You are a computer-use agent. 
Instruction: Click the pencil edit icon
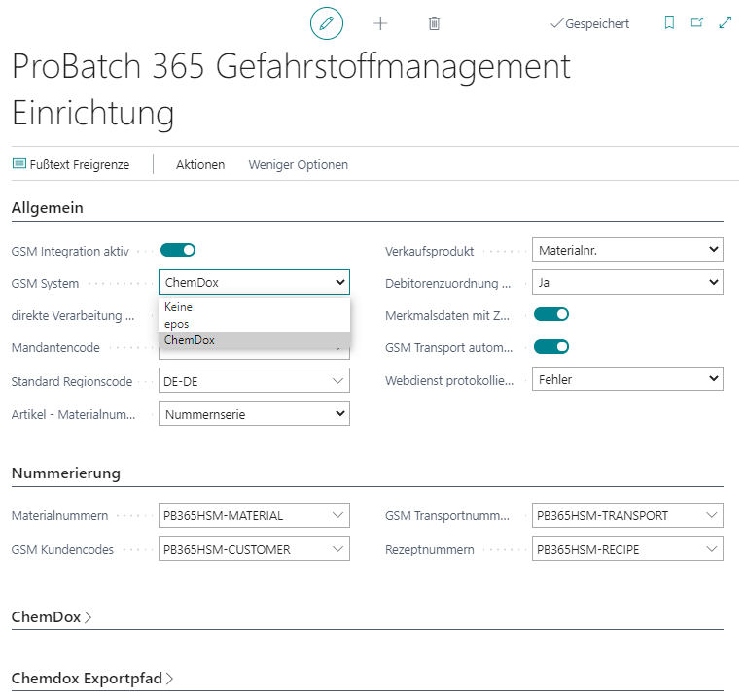pos(327,23)
